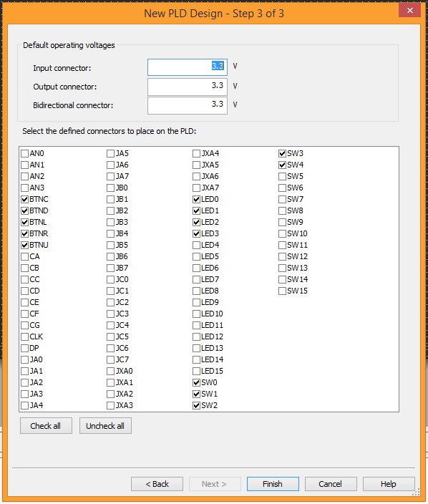This screenshot has width=428, height=504.
Task: Click the Check all button
Action: click(x=46, y=426)
